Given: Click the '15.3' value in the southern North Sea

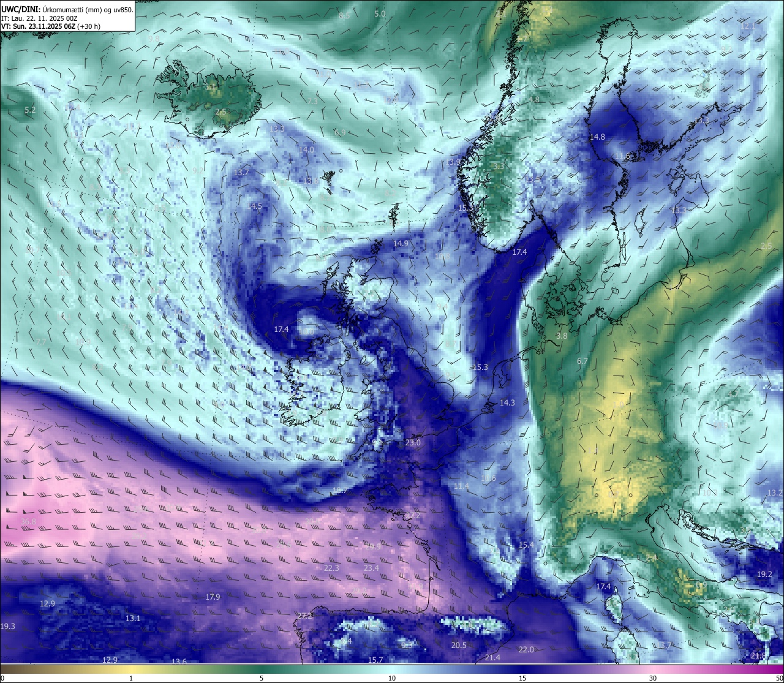Looking at the screenshot, I should click(480, 368).
